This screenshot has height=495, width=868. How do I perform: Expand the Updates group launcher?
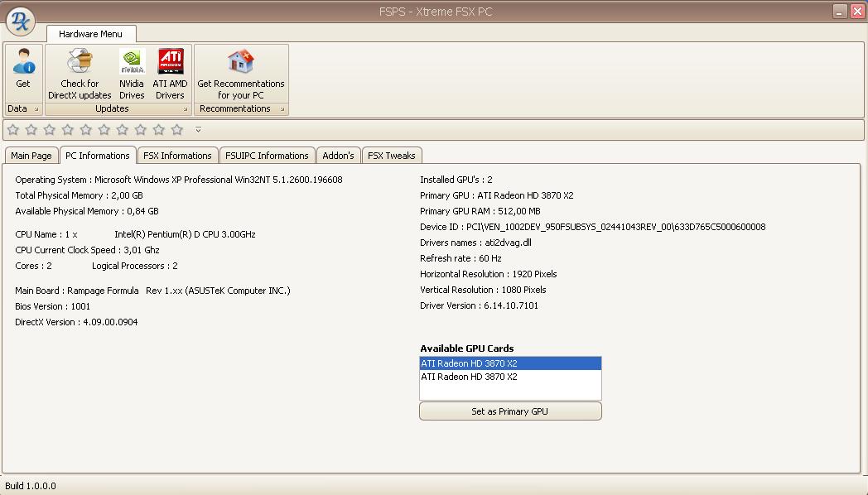click(186, 109)
